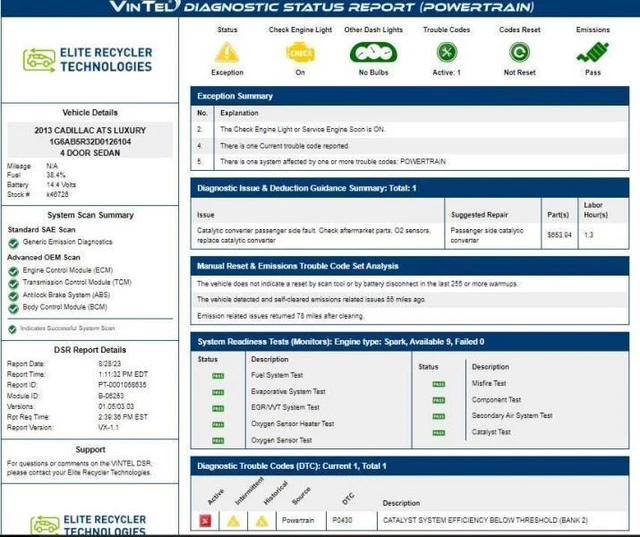Click the Check Engine Light icon
This screenshot has height=537, width=640.
(x=300, y=53)
